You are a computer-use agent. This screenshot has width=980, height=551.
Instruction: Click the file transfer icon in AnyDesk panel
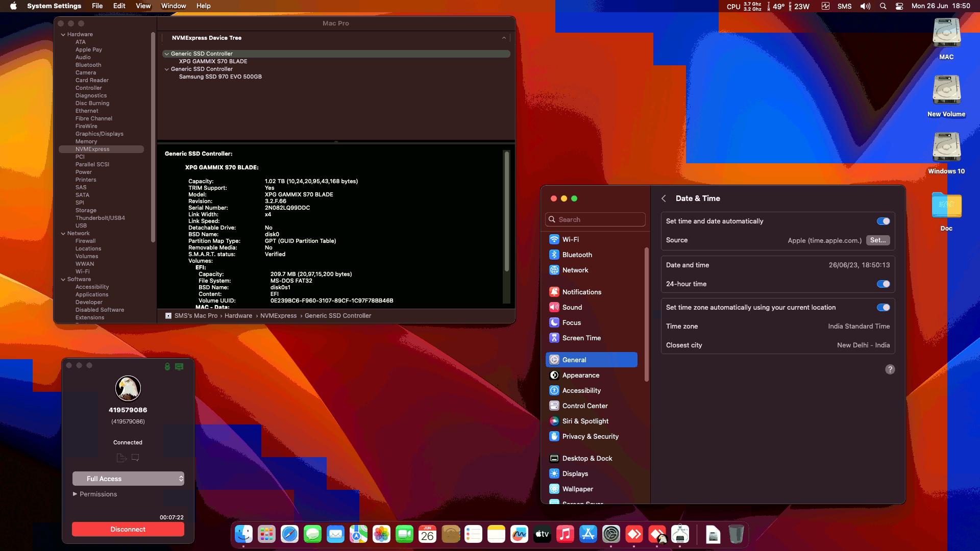click(121, 458)
